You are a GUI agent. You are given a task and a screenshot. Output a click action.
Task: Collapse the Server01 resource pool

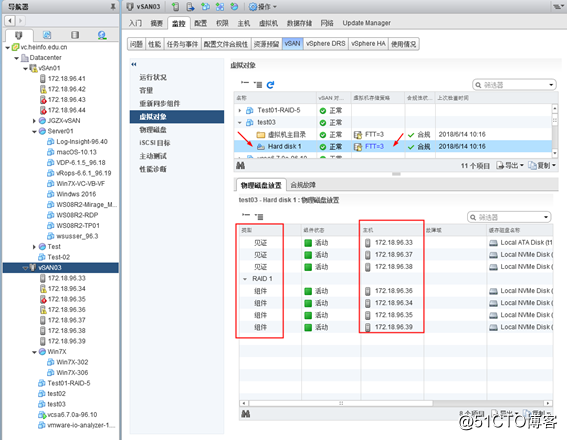(34, 131)
